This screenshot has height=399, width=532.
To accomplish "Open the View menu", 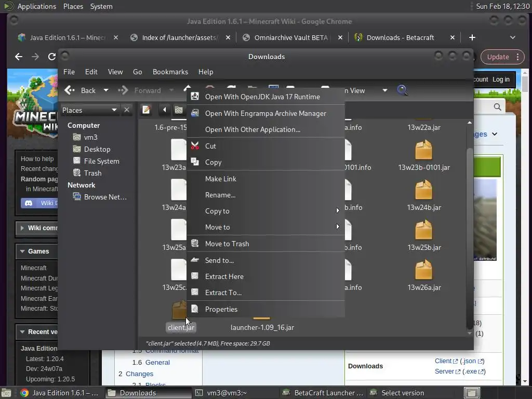I will point(115,72).
